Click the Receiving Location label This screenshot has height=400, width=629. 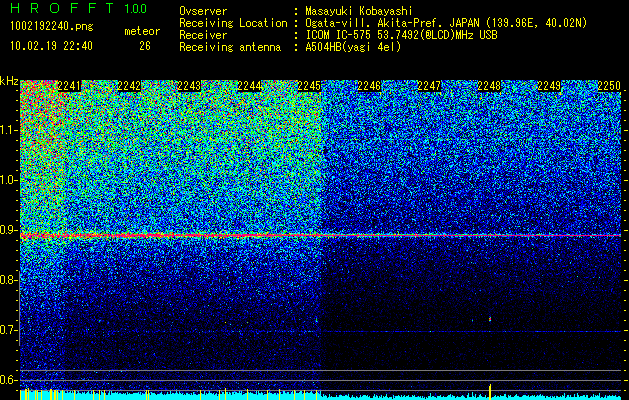[x=233, y=23]
